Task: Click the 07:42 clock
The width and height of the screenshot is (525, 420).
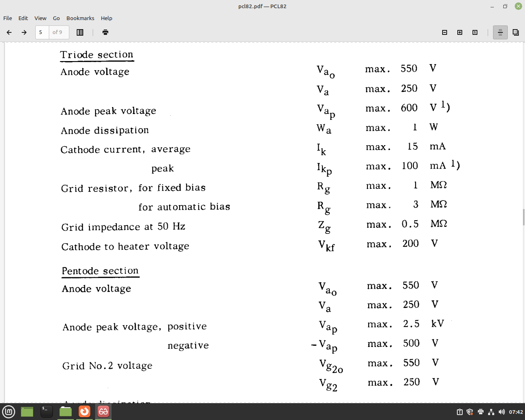Action: tap(516, 412)
